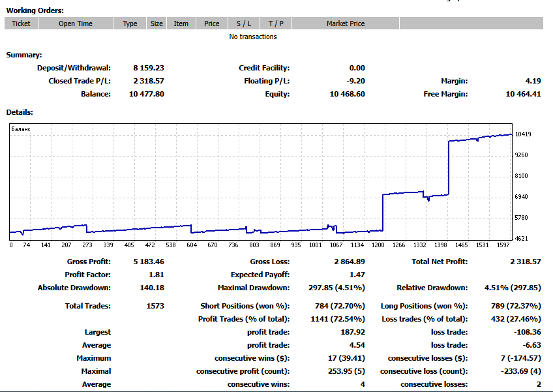Screen dimensions: 553x392
Task: Click the 'Working Orders:' heading
Action: [35, 10]
